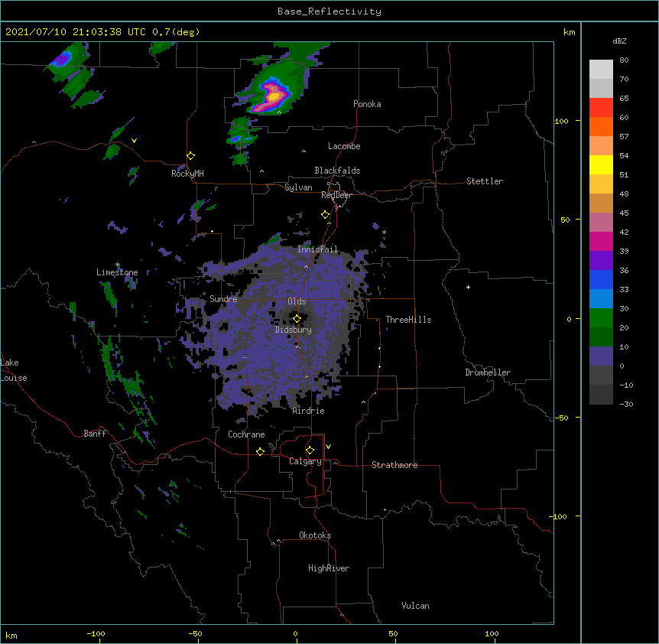The width and height of the screenshot is (659, 644).
Task: Choose the magenta 39-42 dBZ legend swatch
Action: pyautogui.click(x=601, y=241)
